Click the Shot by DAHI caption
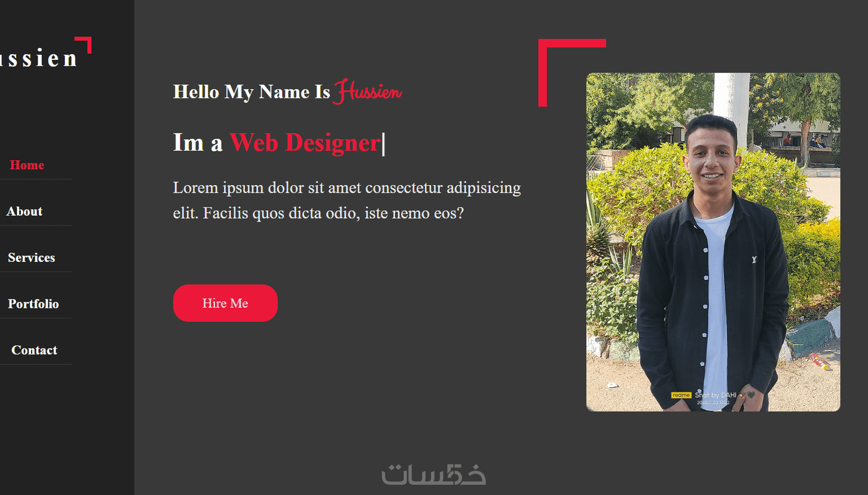 click(x=715, y=395)
